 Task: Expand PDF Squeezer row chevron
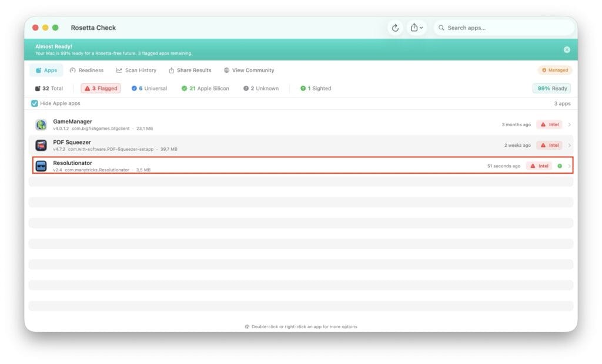[x=569, y=146]
